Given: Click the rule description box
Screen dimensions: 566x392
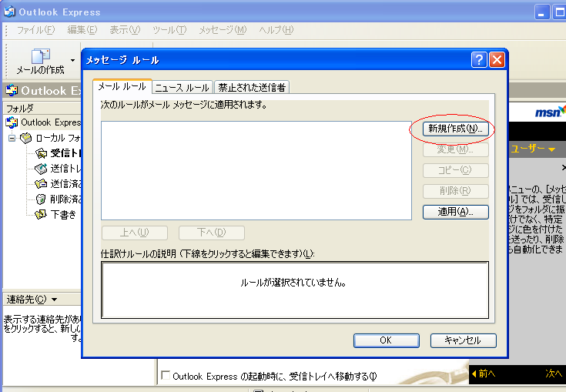Looking at the screenshot, I should click(295, 290).
